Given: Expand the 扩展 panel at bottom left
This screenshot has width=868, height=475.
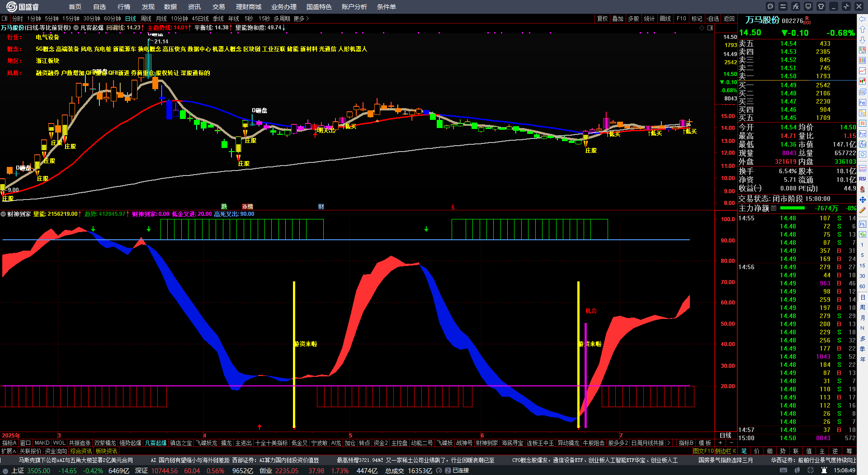Looking at the screenshot, I should tap(9, 451).
